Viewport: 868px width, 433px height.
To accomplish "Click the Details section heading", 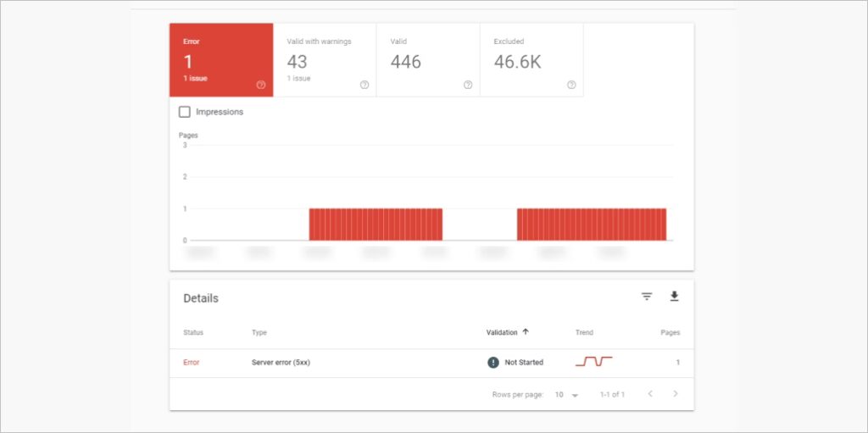I will tap(201, 298).
